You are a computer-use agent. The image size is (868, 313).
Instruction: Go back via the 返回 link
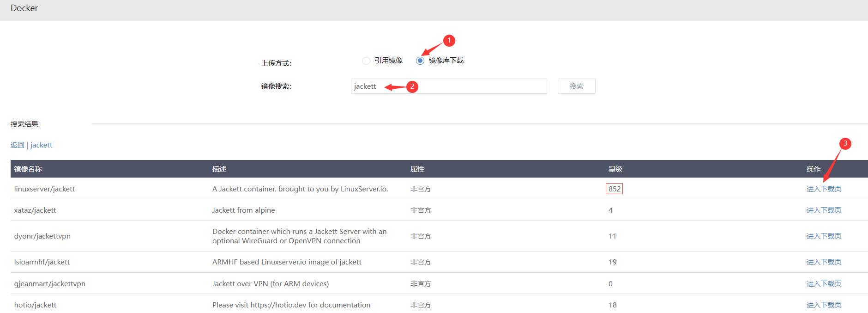click(x=18, y=145)
